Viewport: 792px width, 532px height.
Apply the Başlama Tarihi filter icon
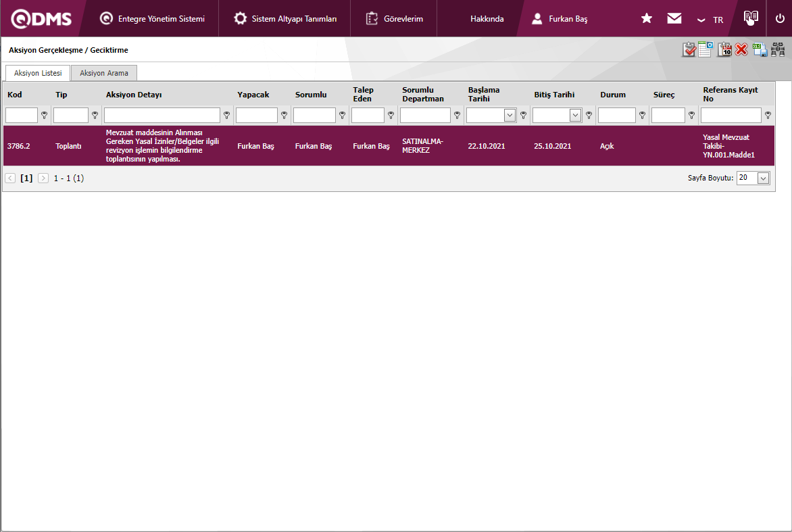pos(523,115)
